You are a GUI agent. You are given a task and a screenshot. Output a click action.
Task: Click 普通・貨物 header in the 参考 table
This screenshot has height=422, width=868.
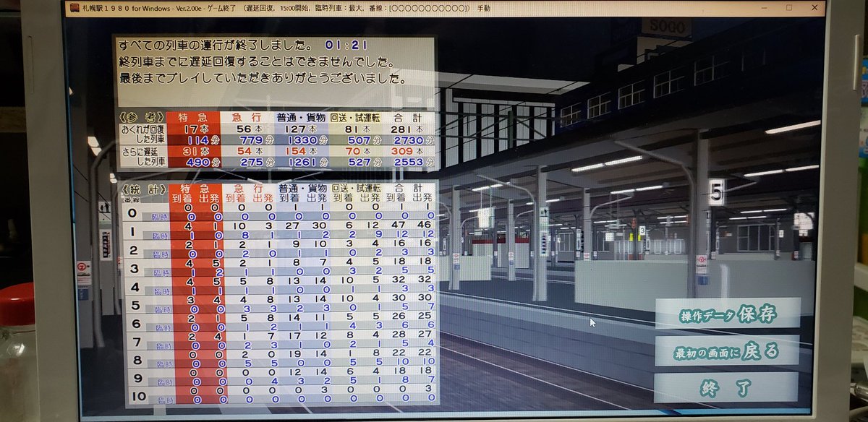coord(302,117)
